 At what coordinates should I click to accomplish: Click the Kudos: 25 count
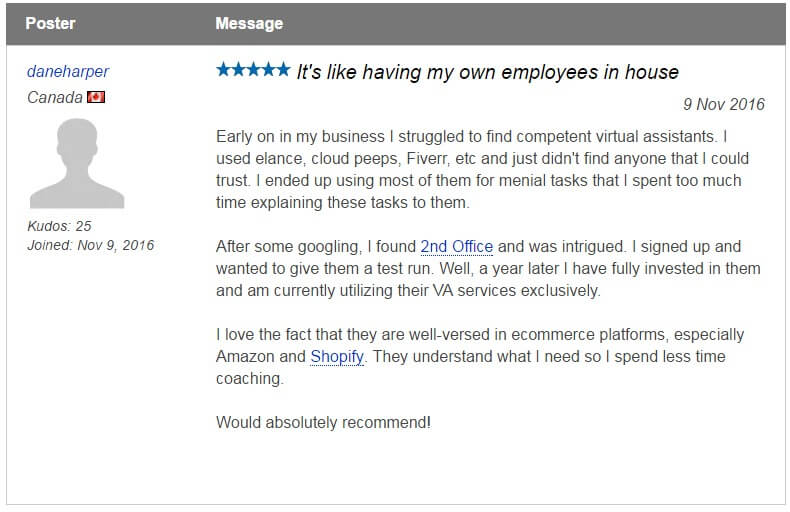click(x=59, y=226)
